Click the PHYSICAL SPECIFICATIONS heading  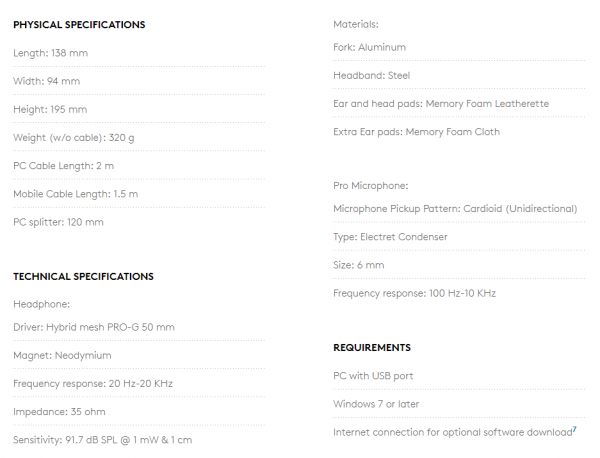click(79, 25)
